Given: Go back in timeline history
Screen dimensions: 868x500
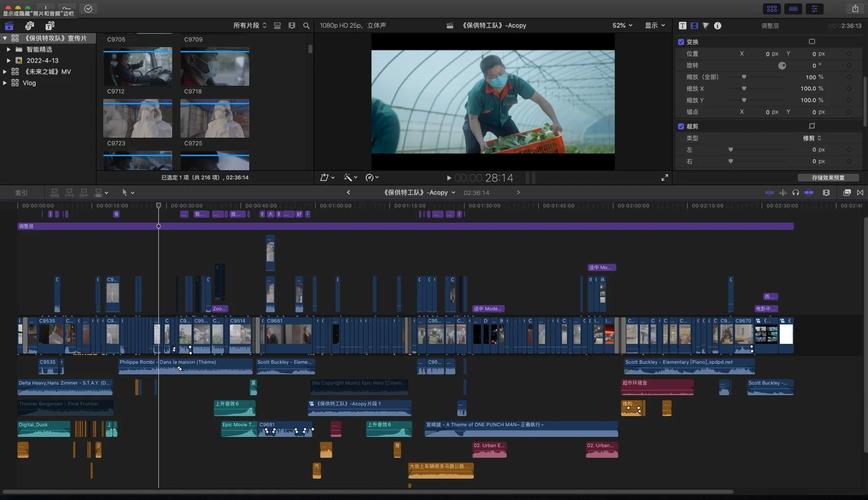Looking at the screenshot, I should coord(348,193).
